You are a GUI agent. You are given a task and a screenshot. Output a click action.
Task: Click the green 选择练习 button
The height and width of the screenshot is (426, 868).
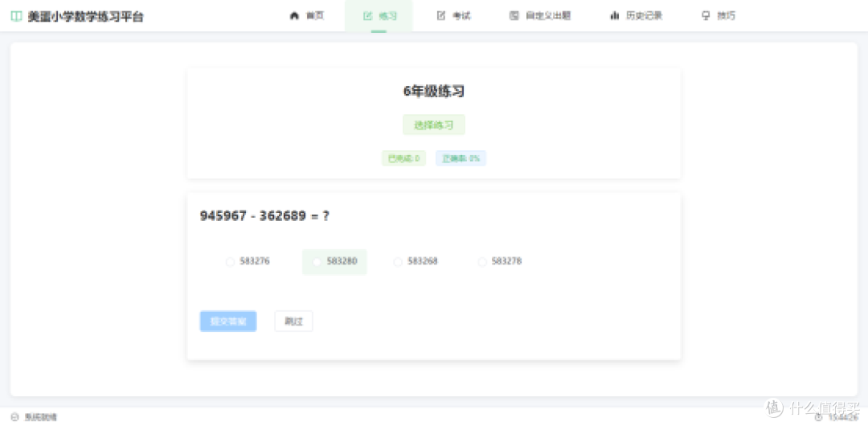pyautogui.click(x=434, y=125)
